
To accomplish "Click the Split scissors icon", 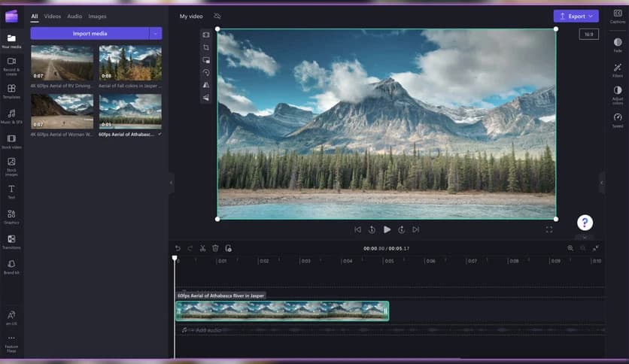I will (202, 248).
